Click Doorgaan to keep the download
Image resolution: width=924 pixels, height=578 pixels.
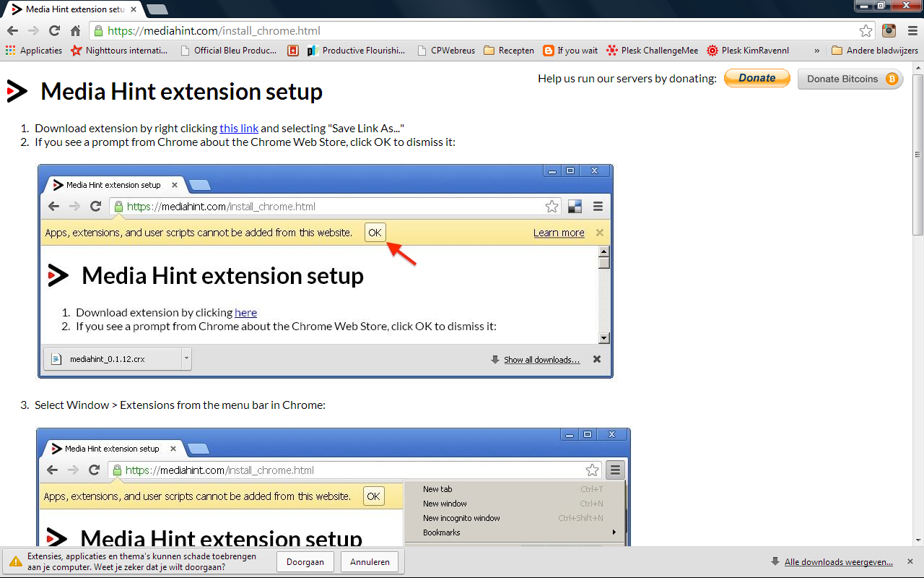coord(305,561)
